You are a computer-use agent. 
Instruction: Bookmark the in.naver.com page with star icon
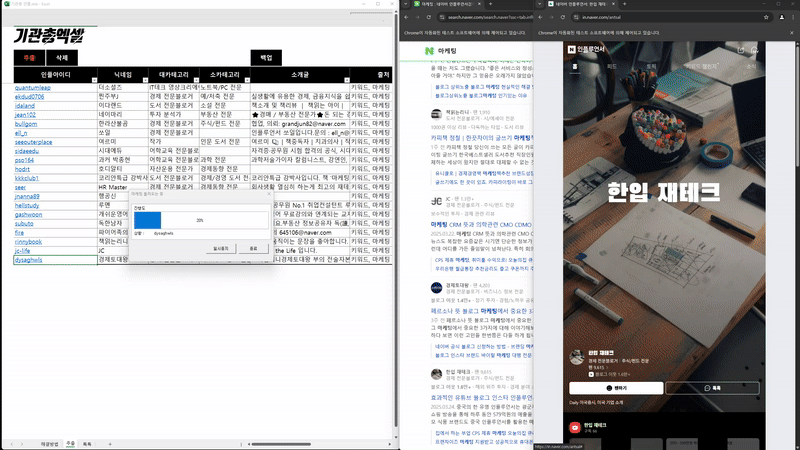tap(766, 17)
